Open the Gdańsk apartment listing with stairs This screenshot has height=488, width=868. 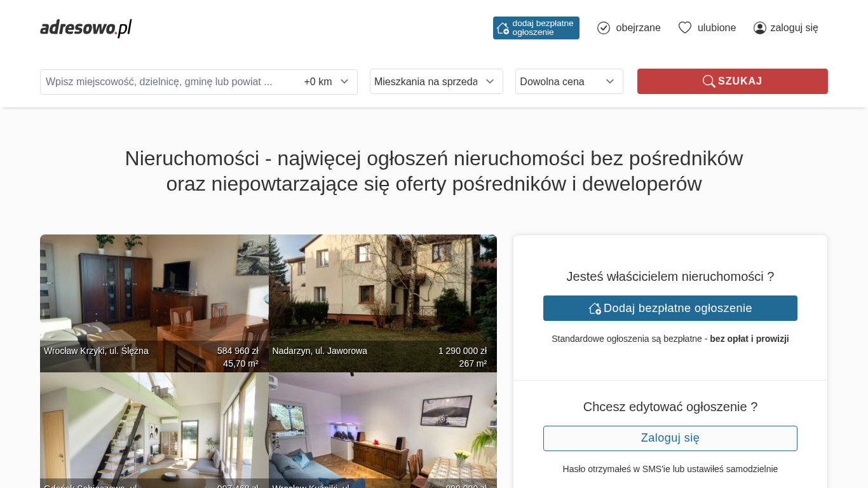pos(154,430)
